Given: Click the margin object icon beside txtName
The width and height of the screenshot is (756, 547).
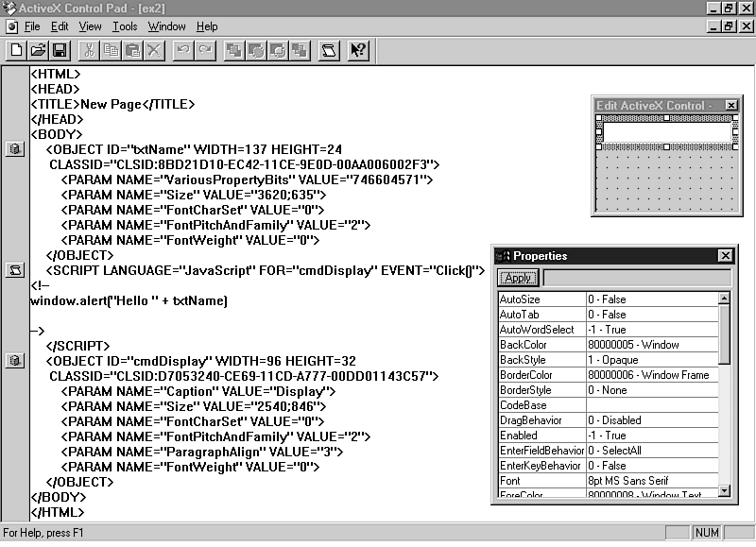Looking at the screenshot, I should pyautogui.click(x=15, y=149).
